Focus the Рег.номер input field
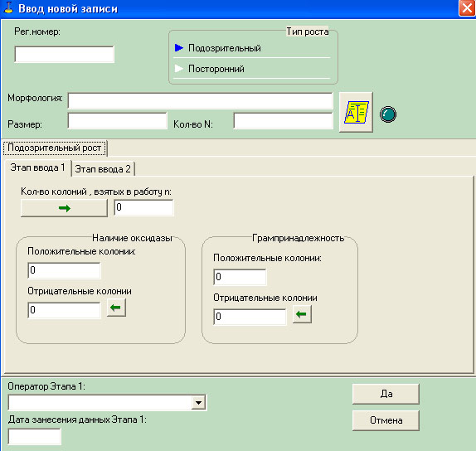The image size is (476, 451). click(65, 55)
